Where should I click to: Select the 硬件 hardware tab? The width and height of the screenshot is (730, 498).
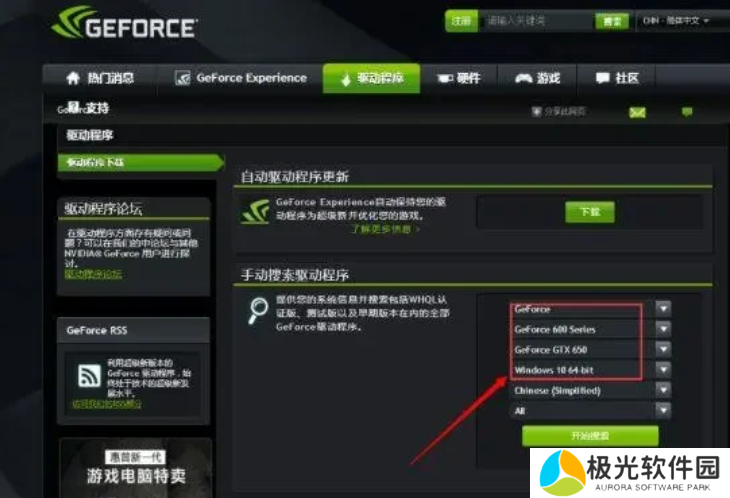(x=459, y=78)
